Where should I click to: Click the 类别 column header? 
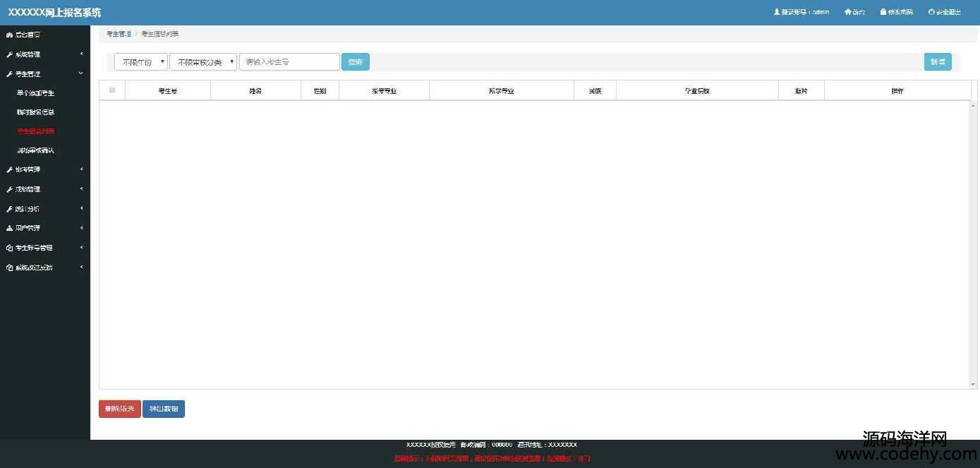pos(595,91)
